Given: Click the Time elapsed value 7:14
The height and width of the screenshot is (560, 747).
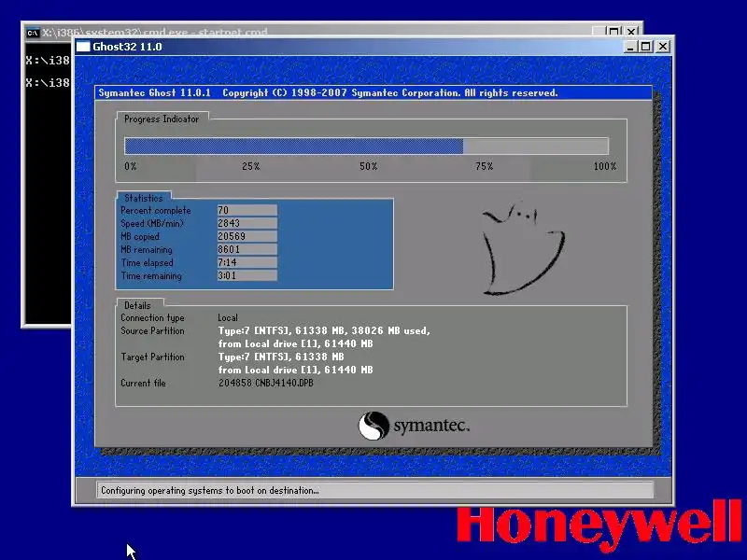Looking at the screenshot, I should point(247,262).
